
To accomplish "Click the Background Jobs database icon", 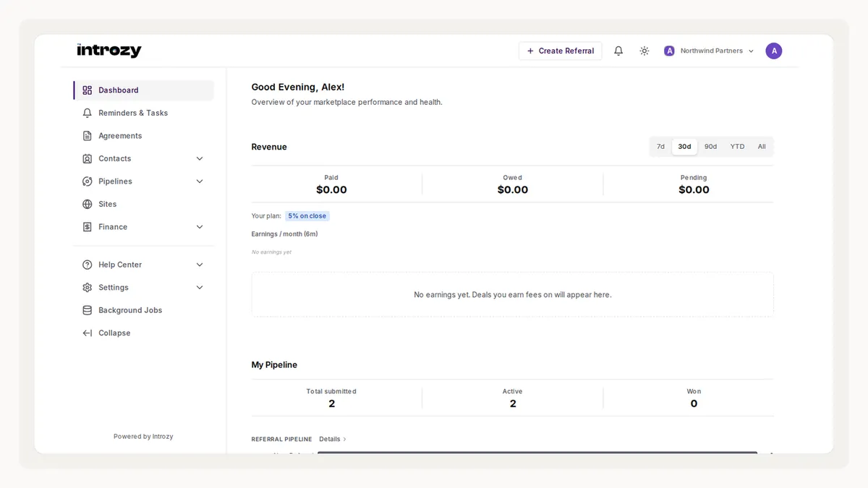I will tap(87, 310).
